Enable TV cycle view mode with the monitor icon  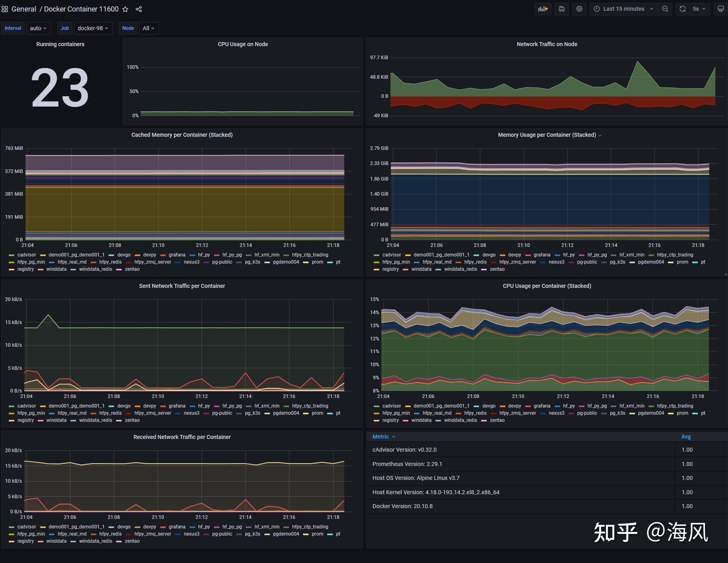coord(720,9)
